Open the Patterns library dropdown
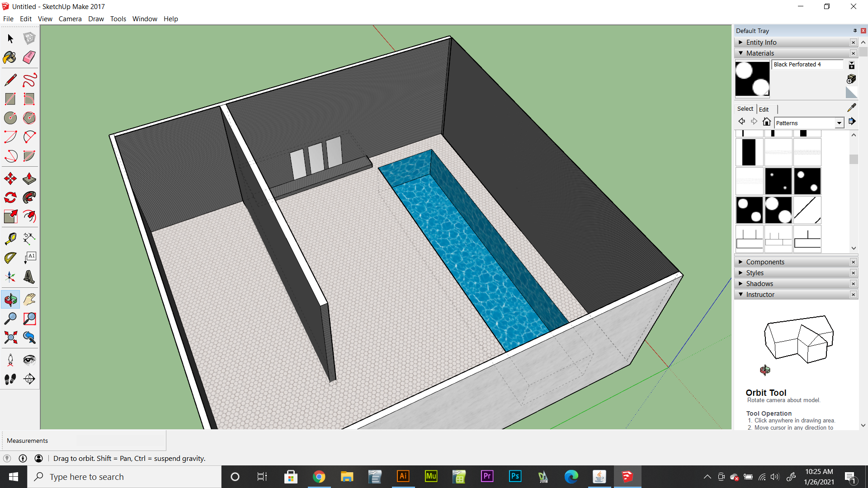 (839, 123)
